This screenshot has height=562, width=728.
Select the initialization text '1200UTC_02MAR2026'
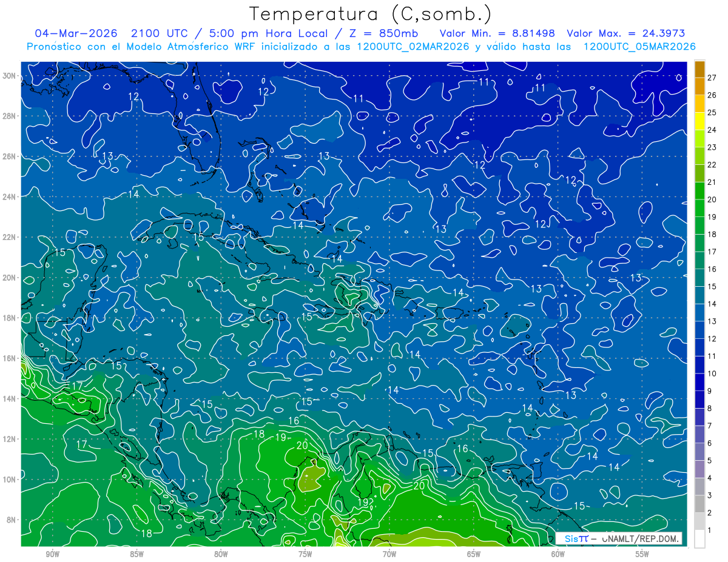click(413, 47)
